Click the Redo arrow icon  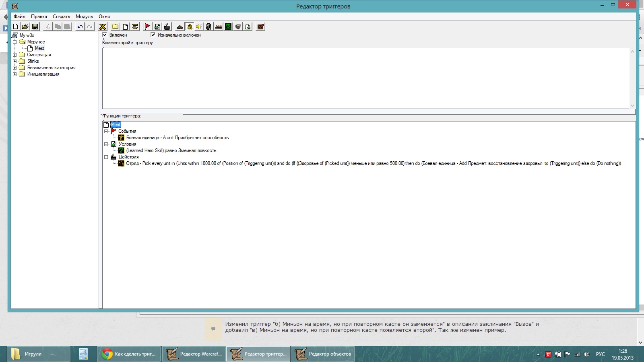coord(90,27)
